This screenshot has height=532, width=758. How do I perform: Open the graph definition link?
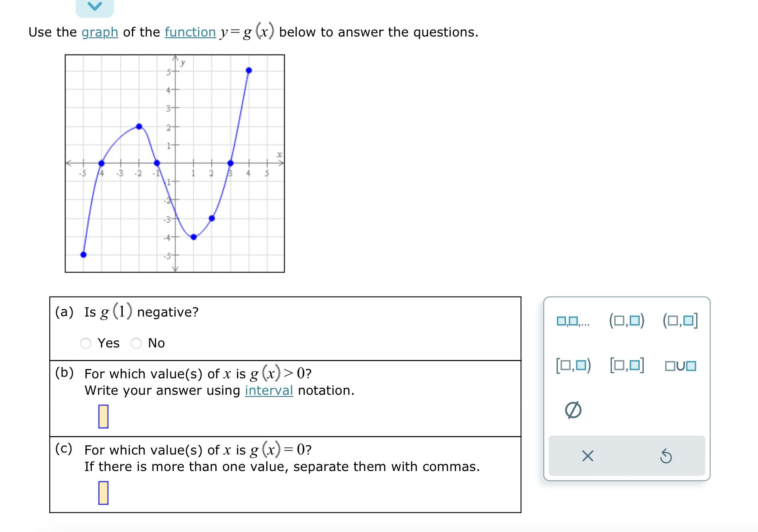99,32
